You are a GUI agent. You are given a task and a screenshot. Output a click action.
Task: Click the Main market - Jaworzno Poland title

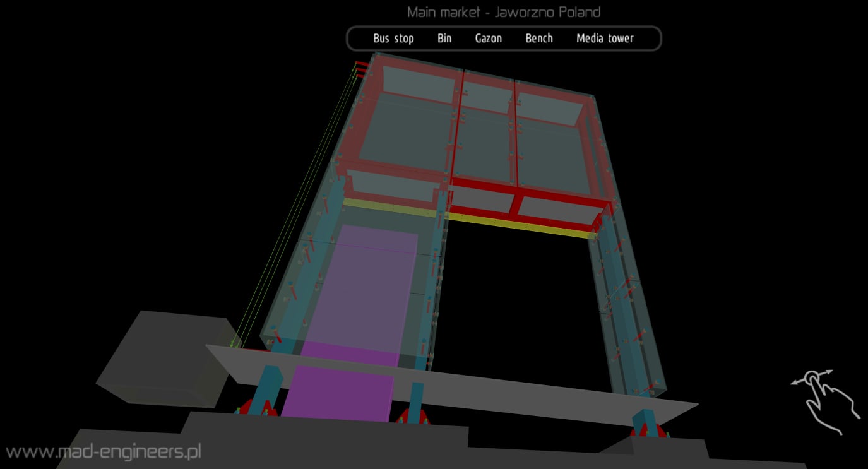[x=503, y=12]
